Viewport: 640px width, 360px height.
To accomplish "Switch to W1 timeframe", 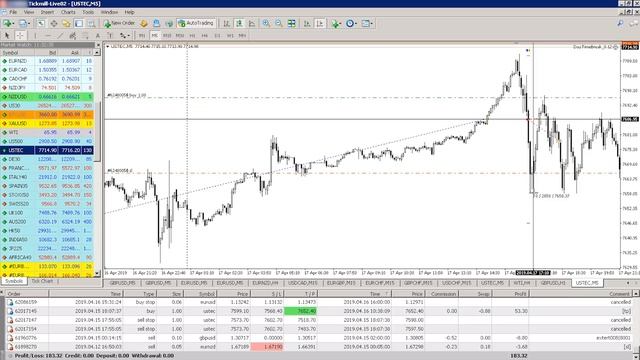I will (230, 36).
